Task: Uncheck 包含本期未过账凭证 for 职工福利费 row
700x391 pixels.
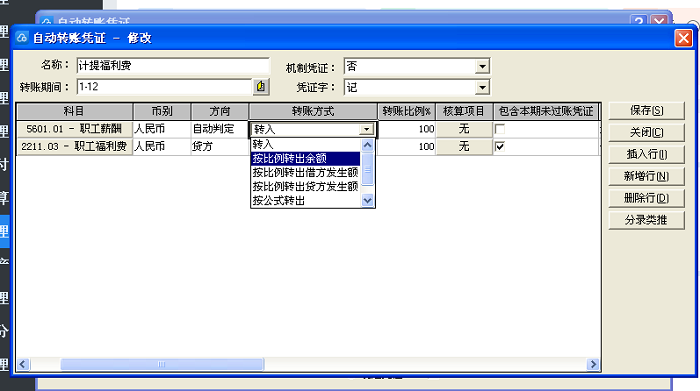Action: 500,146
